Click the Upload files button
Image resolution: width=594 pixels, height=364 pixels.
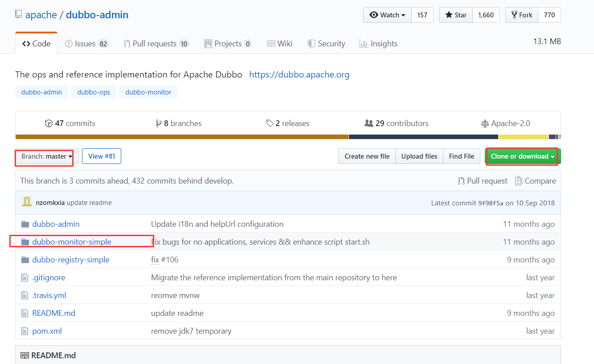click(419, 156)
